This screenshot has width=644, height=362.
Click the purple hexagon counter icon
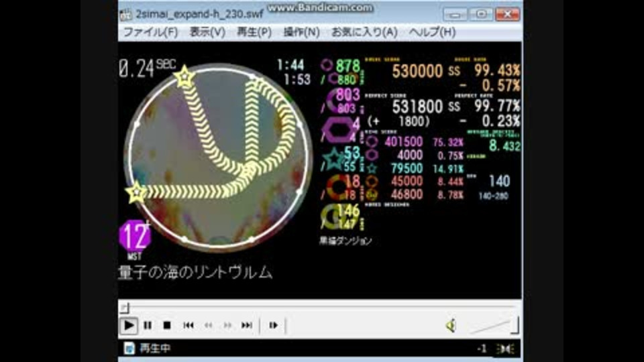click(x=338, y=130)
